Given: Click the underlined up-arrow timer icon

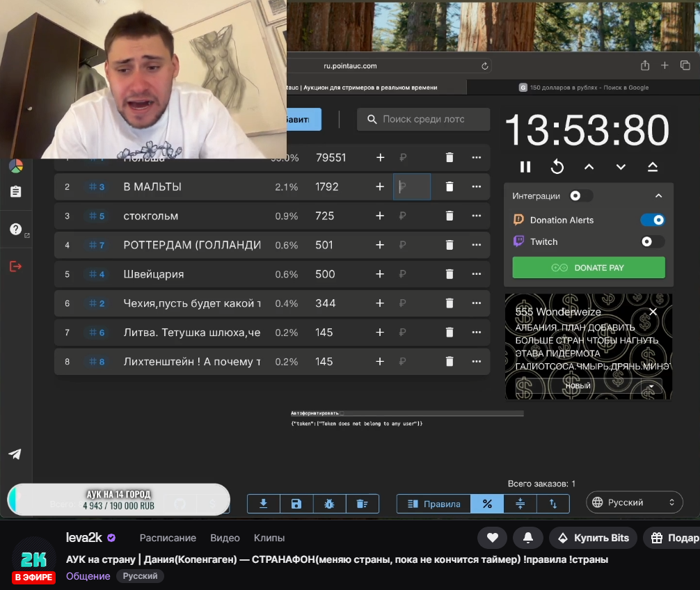Looking at the screenshot, I should 652,167.
